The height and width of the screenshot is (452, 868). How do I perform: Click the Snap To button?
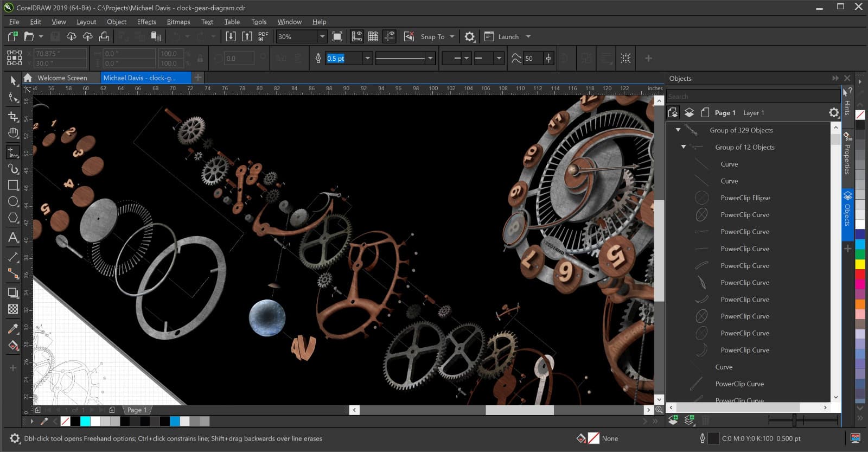[432, 37]
